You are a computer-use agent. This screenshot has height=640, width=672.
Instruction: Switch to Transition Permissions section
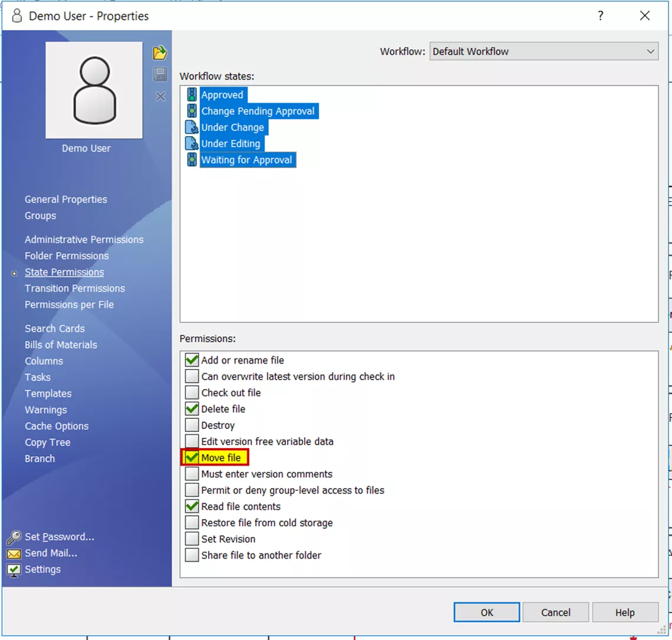[x=75, y=288]
